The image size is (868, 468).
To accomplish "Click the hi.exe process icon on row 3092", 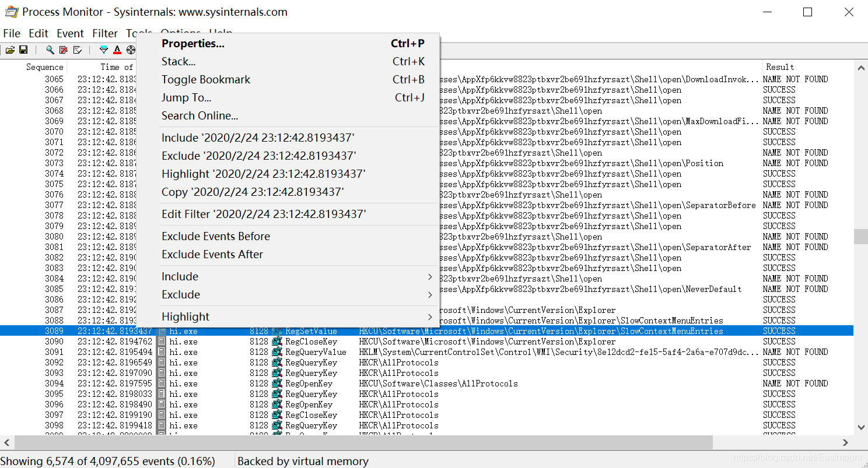I will pos(162,363).
